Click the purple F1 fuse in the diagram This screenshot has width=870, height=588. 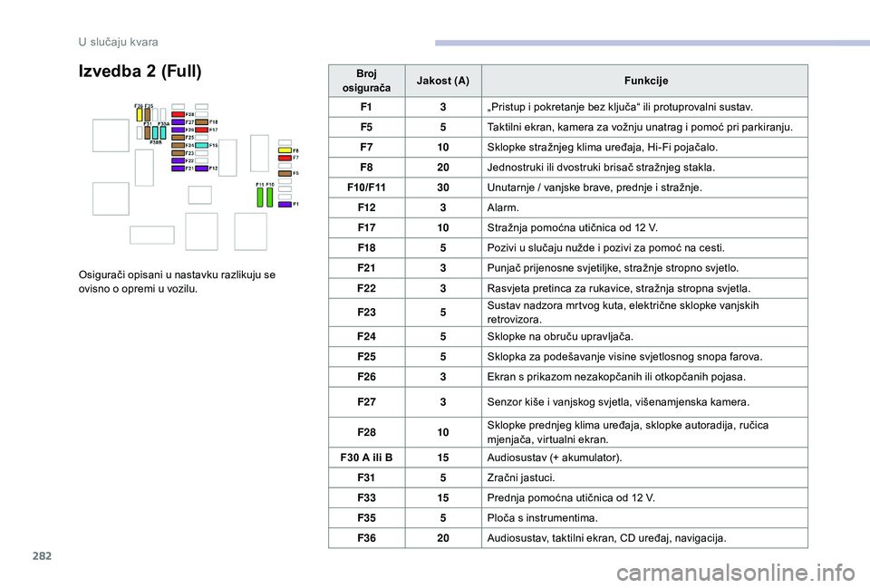pos(285,204)
